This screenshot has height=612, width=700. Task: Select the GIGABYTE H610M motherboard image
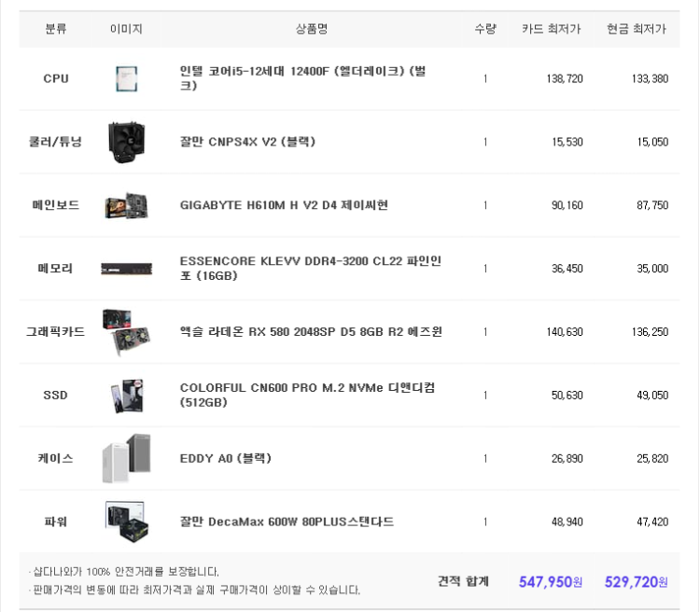[x=126, y=205]
